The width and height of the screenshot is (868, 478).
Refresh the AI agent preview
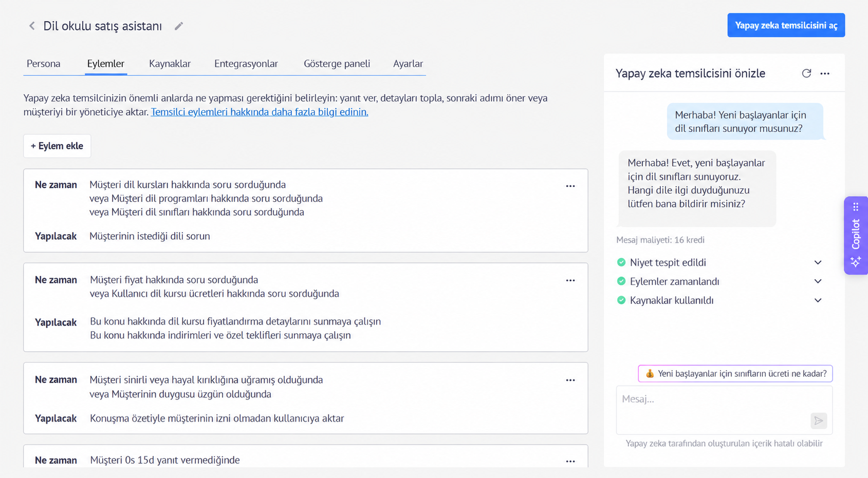(806, 73)
